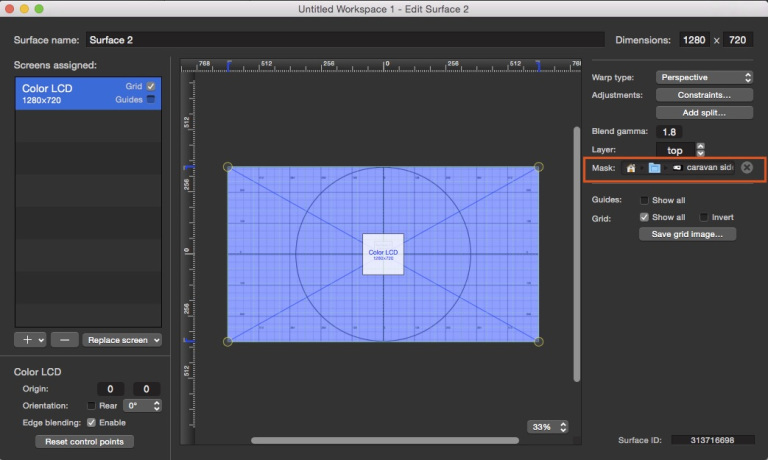
Task: Click the Save grid image... button
Action: point(687,234)
